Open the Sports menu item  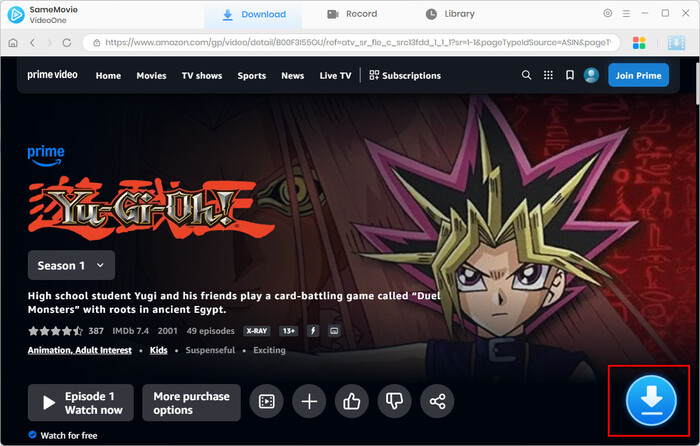point(252,75)
